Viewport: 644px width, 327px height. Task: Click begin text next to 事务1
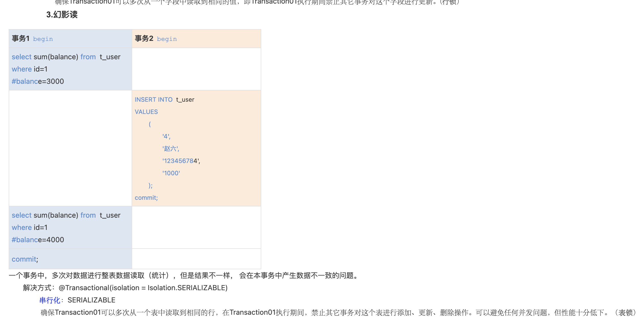click(43, 39)
